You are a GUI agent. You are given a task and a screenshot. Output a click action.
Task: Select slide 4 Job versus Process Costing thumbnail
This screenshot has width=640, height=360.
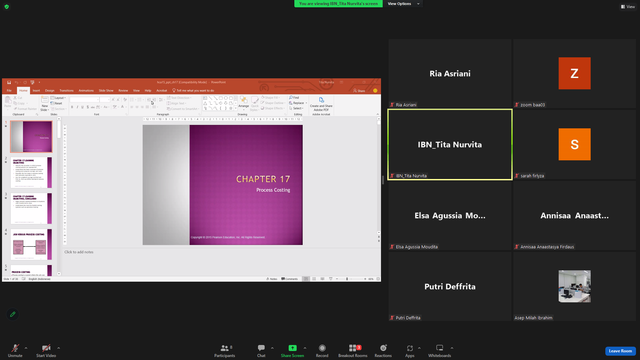point(31,244)
